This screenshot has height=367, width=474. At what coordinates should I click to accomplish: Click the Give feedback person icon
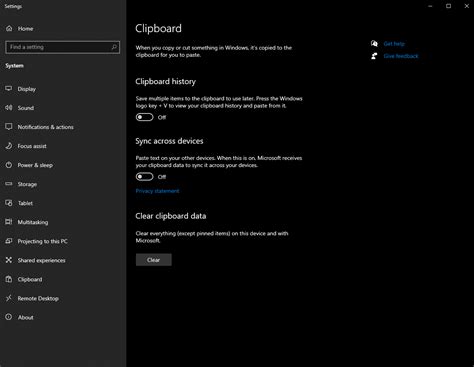[374, 56]
